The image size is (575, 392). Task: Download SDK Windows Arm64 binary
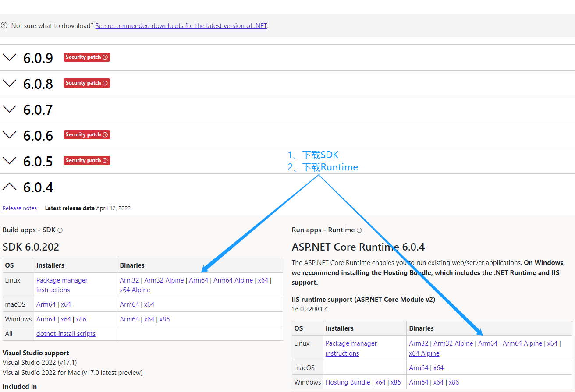tap(129, 319)
